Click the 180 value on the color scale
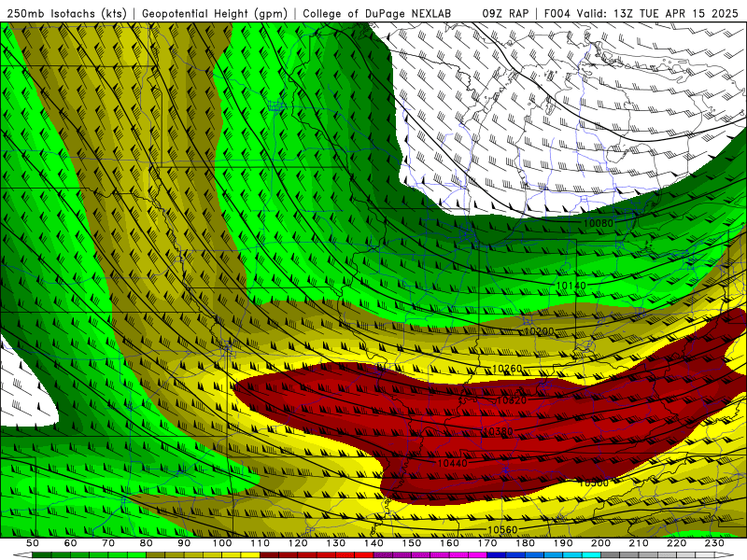This screenshot has width=747, height=560. [525, 543]
